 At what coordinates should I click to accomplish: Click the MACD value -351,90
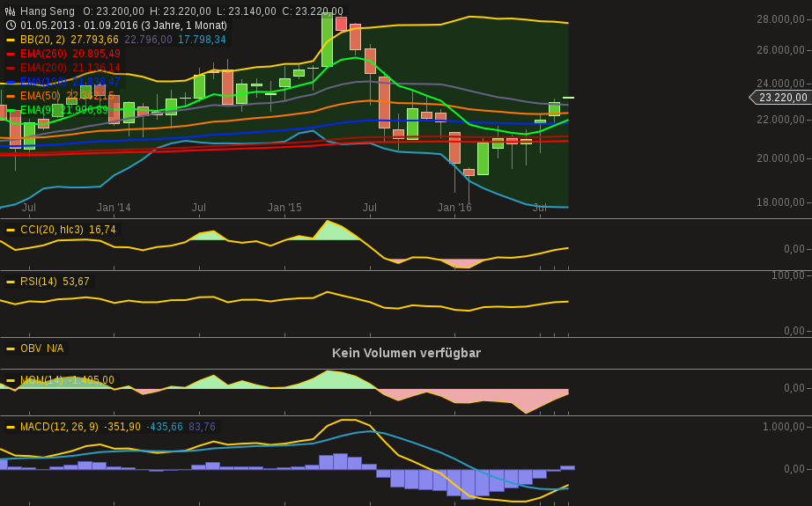122,426
